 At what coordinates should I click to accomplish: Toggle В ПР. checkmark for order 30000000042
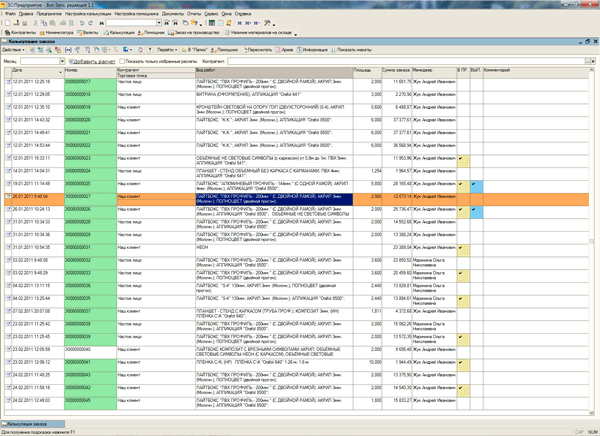pyautogui.click(x=463, y=391)
